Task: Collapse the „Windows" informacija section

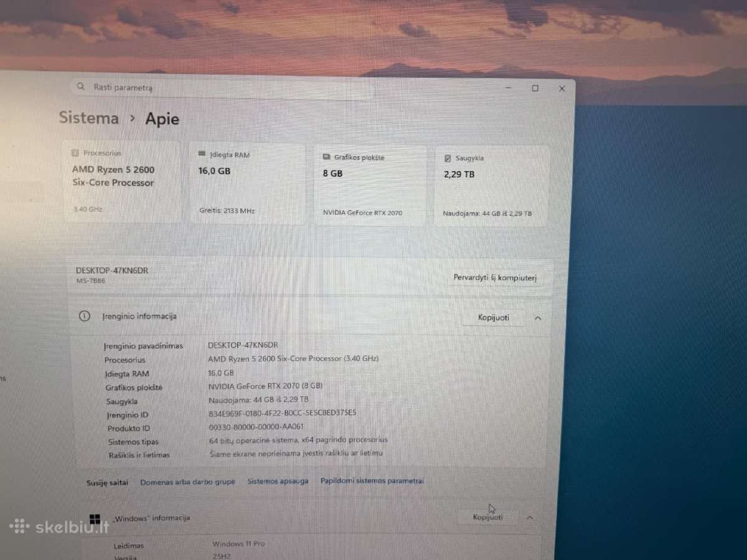Action: point(530,518)
